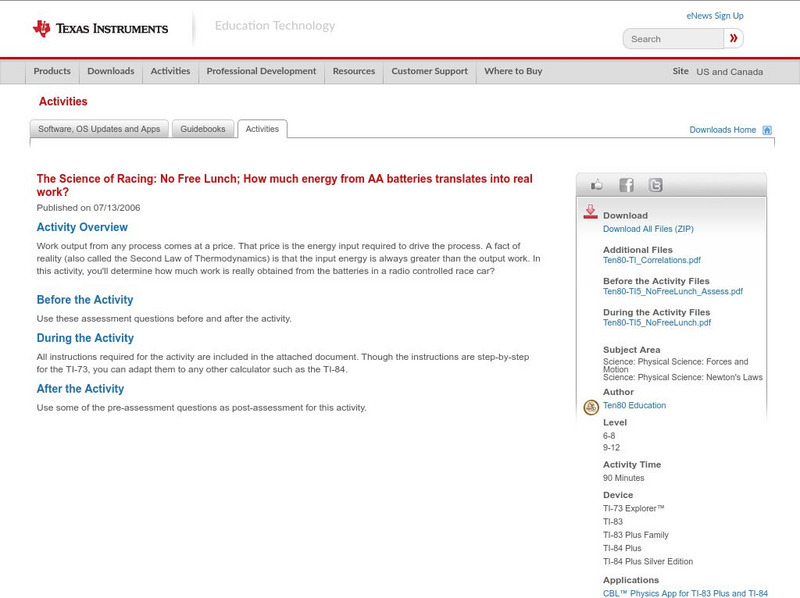Open the Activities nav menu item
800x598 pixels.
click(x=170, y=71)
